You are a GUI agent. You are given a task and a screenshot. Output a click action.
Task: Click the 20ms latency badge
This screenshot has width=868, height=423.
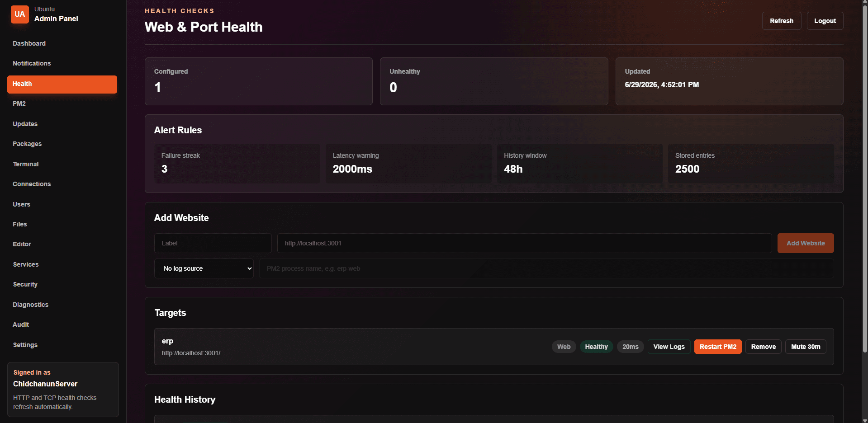[x=630, y=347]
